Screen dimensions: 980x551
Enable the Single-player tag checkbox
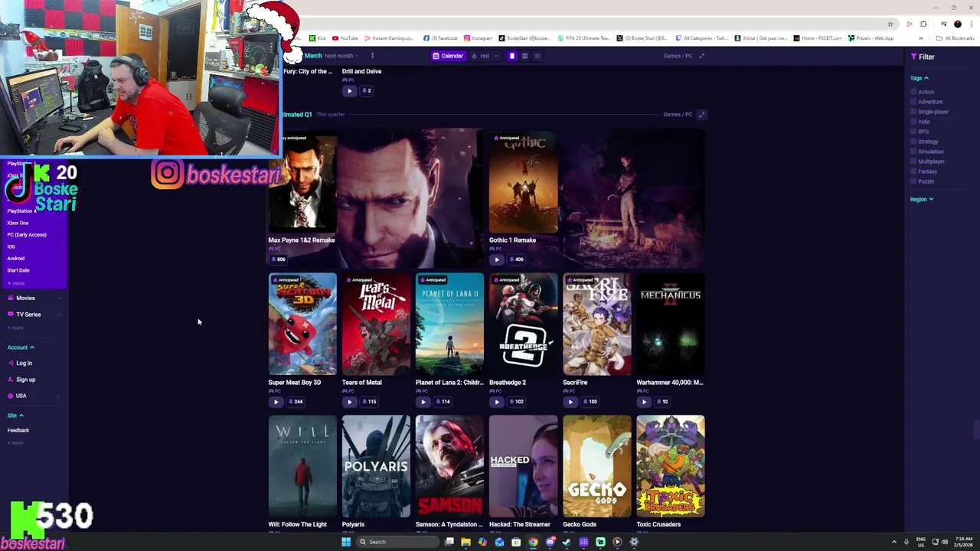(913, 112)
